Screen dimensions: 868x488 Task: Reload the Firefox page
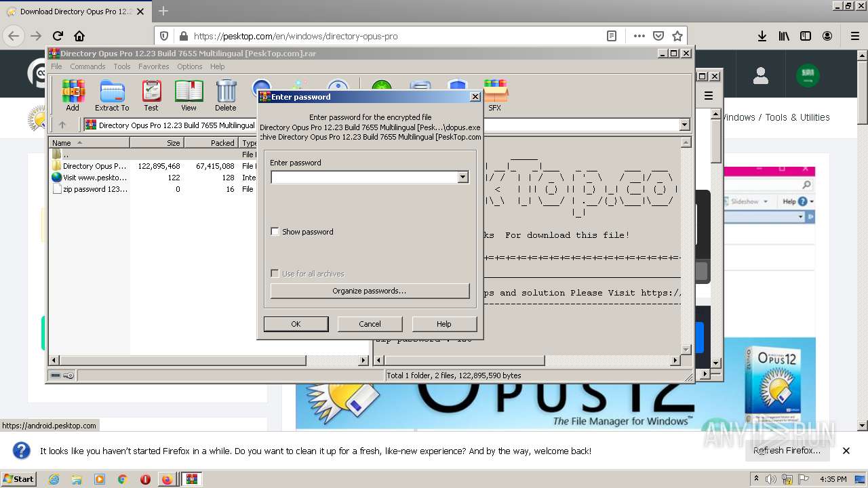[58, 36]
